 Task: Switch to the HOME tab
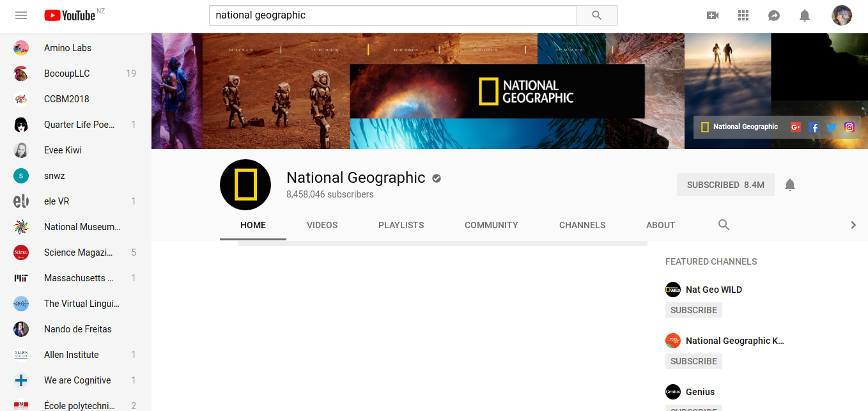[x=253, y=225]
